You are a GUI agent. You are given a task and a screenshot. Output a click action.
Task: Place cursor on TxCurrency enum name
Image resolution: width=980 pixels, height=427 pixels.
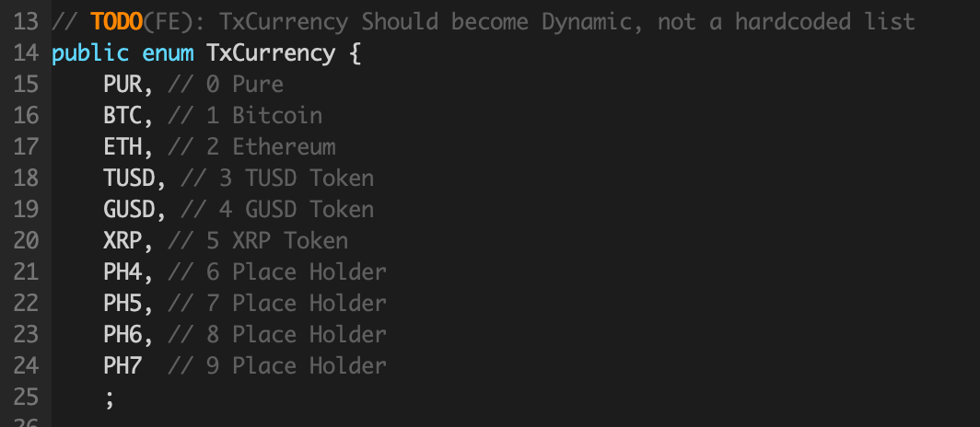(x=271, y=53)
